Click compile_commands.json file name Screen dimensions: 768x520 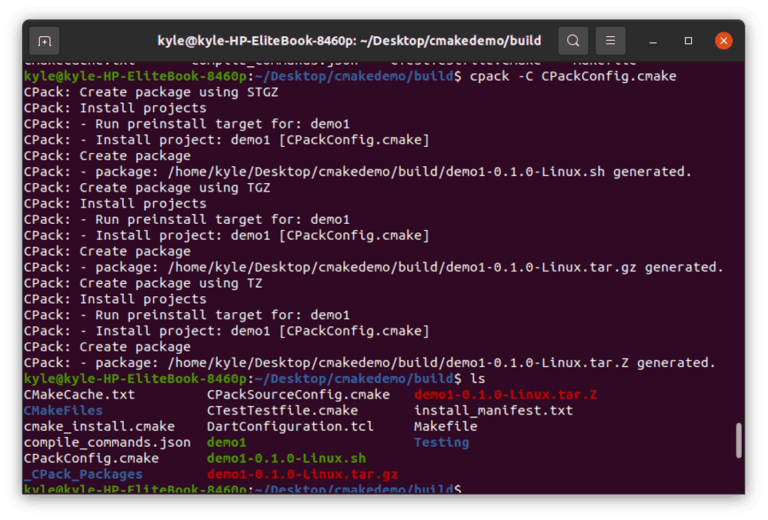pos(107,443)
